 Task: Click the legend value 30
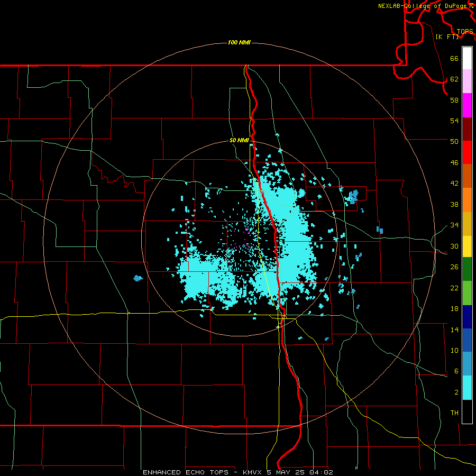454,246
